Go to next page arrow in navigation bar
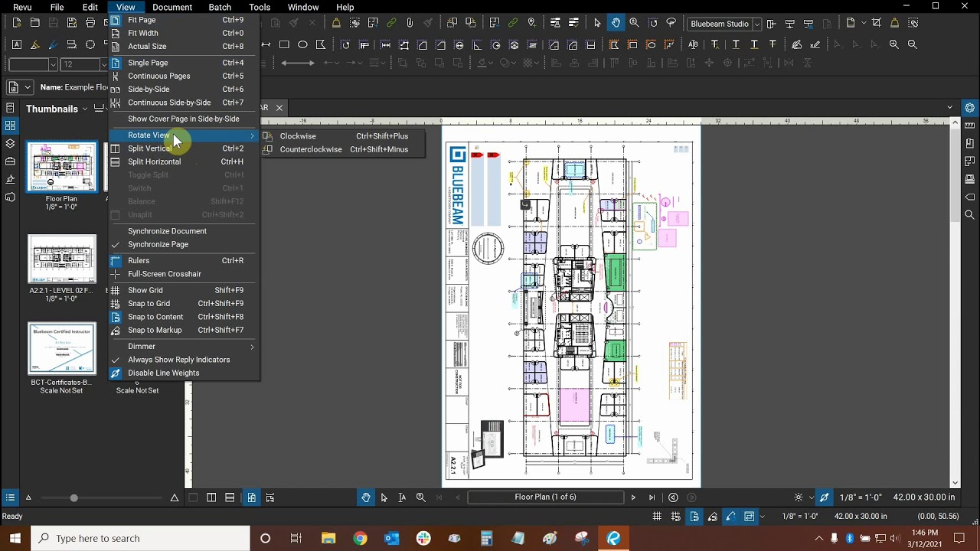This screenshot has width=980, height=551. point(633,497)
